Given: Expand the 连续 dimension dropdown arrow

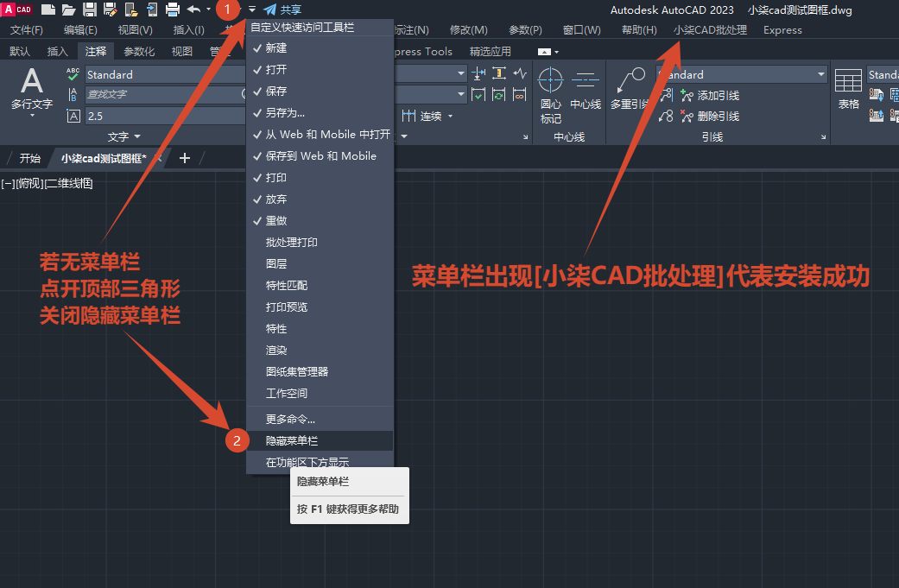Looking at the screenshot, I should click(x=451, y=117).
